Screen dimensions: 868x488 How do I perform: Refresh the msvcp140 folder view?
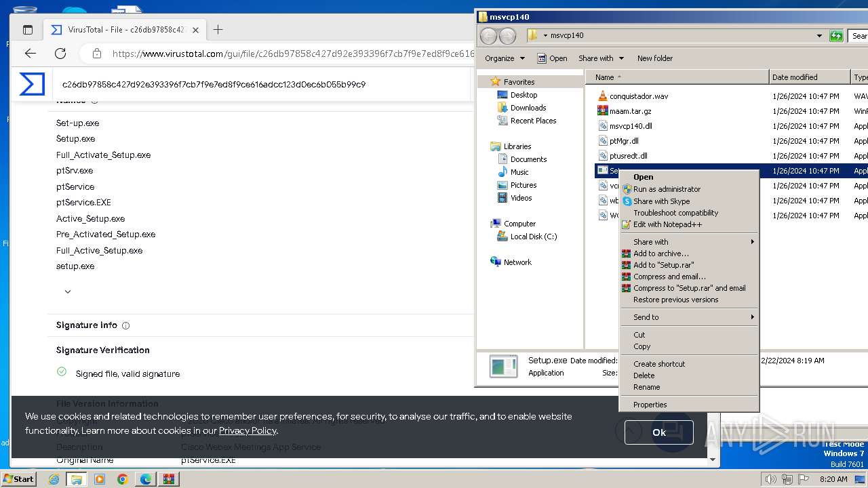836,36
